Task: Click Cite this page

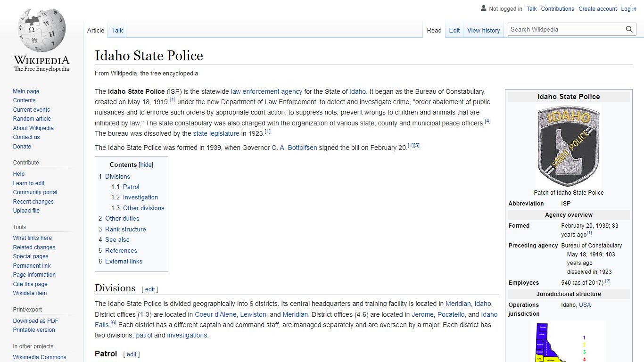Action: point(30,284)
